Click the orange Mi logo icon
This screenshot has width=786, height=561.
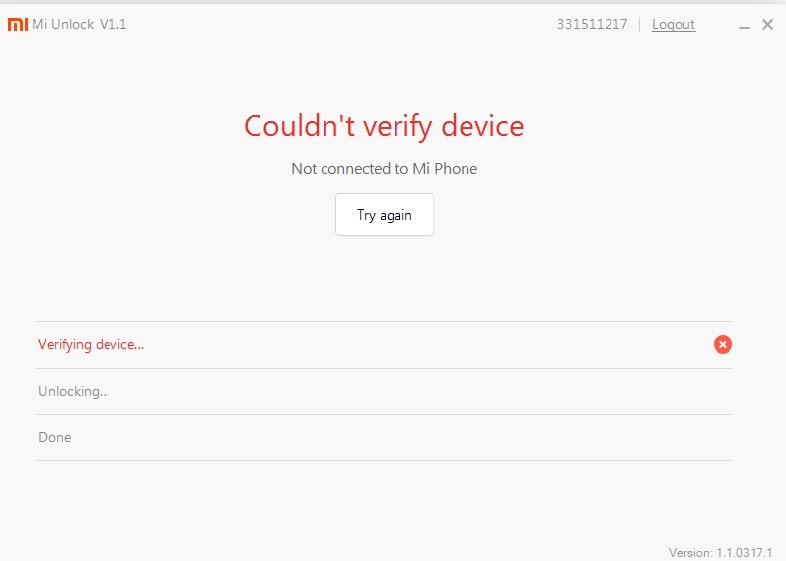[18, 25]
